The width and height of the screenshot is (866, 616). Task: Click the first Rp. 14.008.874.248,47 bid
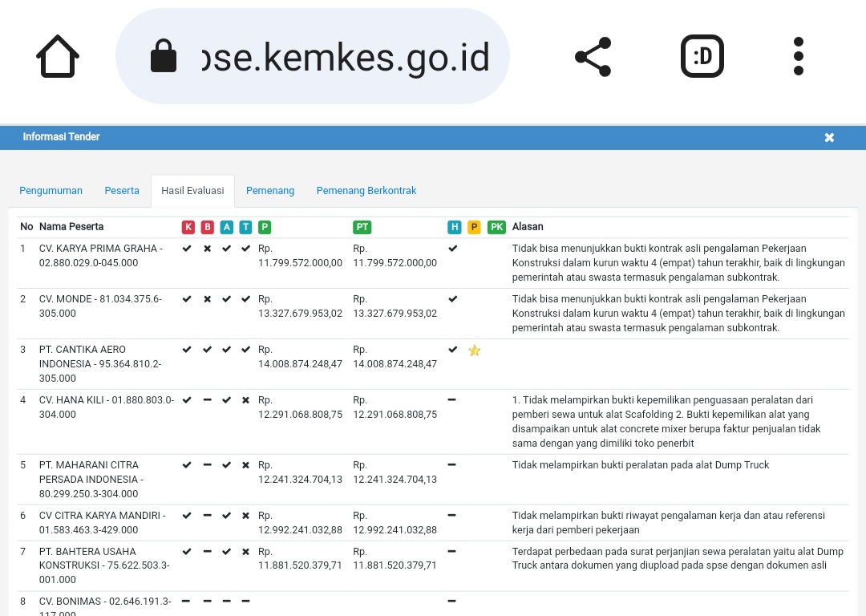click(300, 356)
